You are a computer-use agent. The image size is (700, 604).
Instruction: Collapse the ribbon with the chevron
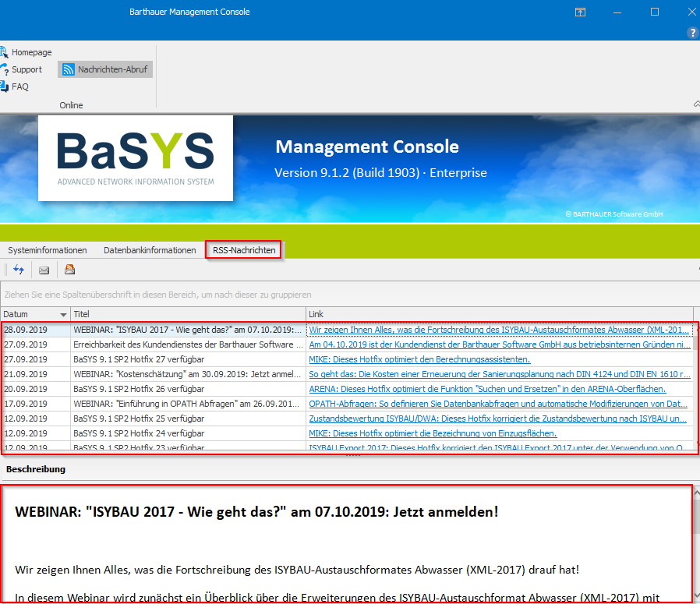(x=695, y=104)
